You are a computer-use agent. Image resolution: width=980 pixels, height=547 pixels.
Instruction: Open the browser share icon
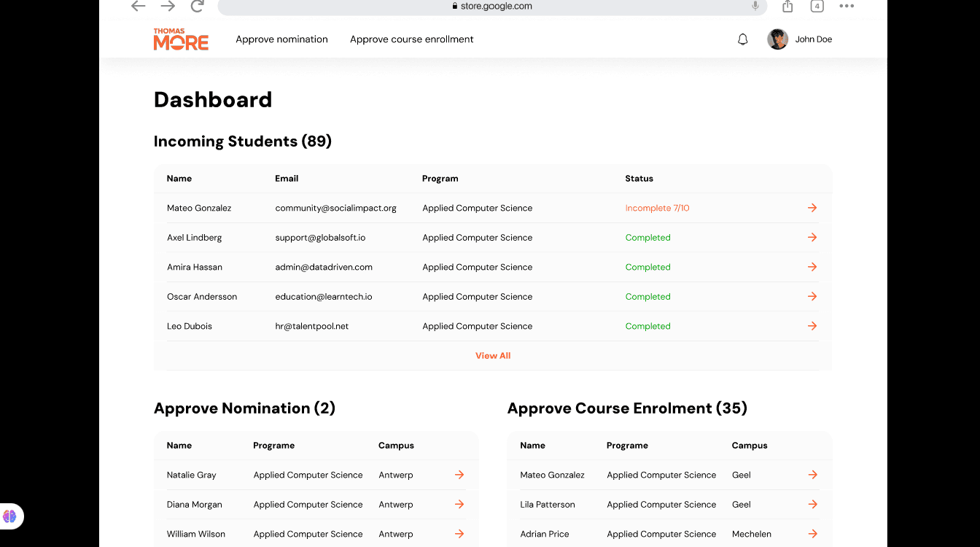[x=787, y=6]
